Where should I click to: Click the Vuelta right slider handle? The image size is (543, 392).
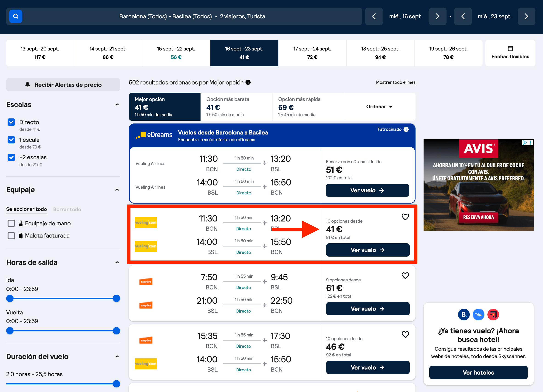[116, 331]
